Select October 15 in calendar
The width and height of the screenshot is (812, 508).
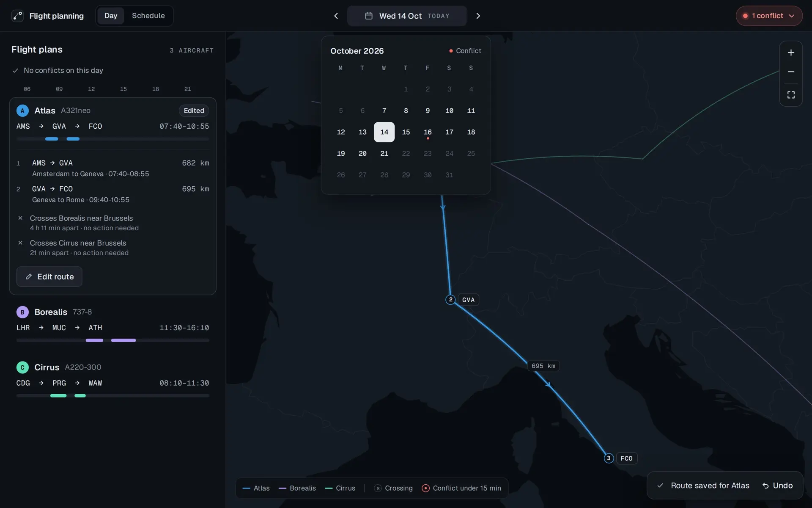click(406, 132)
